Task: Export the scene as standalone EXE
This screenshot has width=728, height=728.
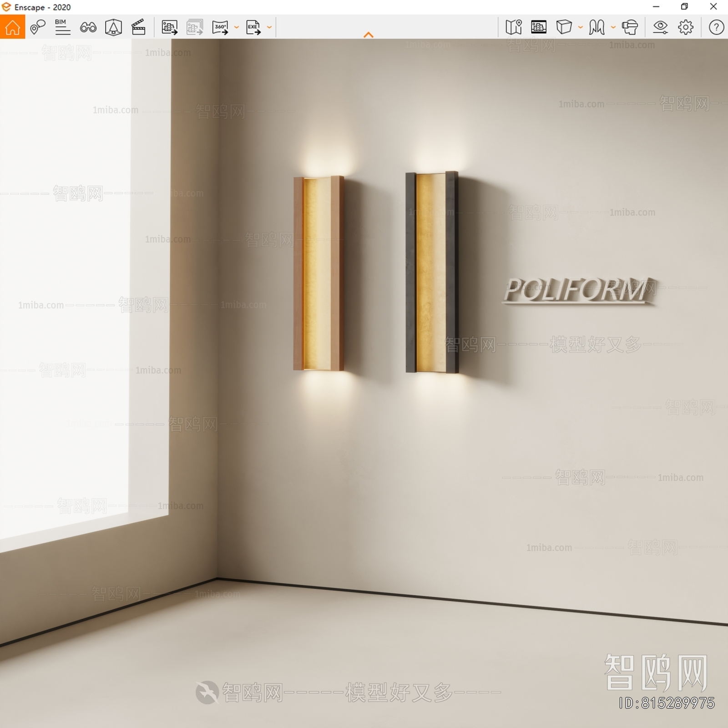Action: pos(253,28)
